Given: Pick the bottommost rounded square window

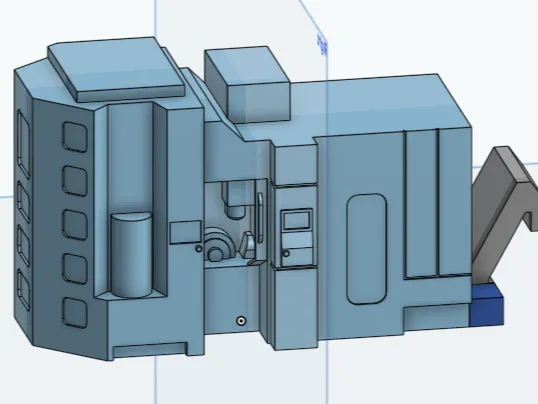Looking at the screenshot, I should coord(75,312).
